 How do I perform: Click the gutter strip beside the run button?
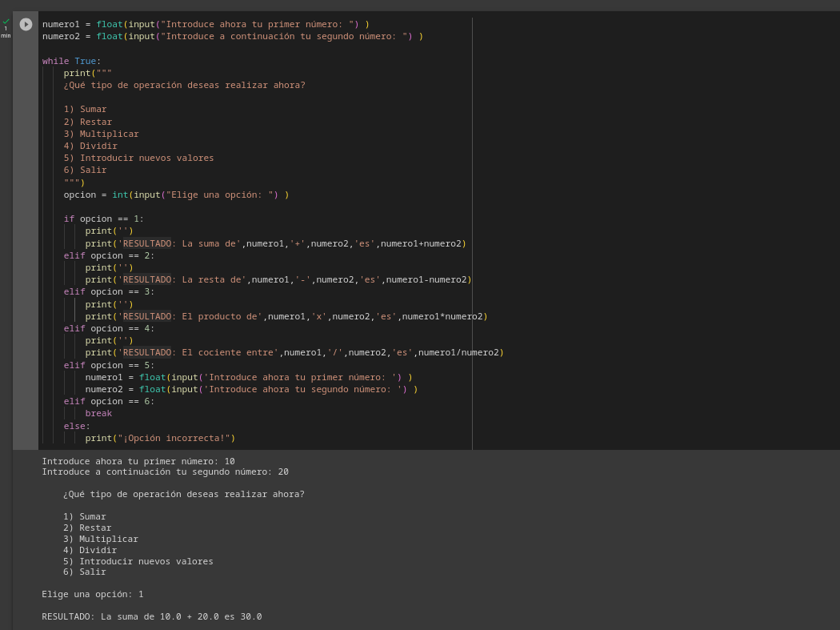[26, 240]
